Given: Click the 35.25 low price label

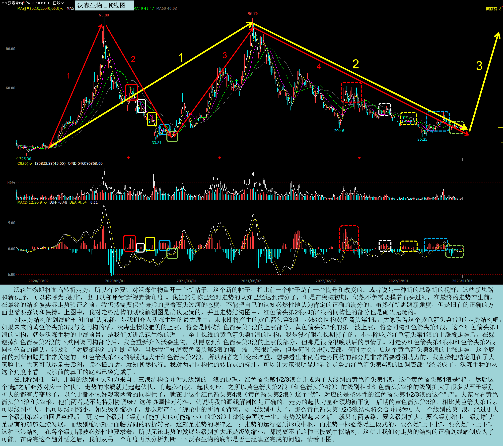Looking at the screenshot, I should (422, 139).
